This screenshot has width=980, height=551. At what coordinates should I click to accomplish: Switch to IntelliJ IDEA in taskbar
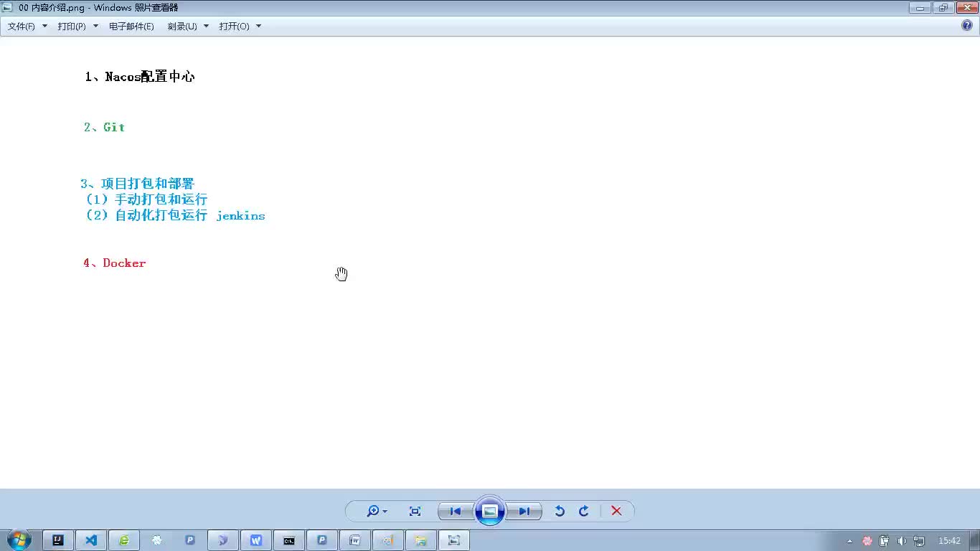pos(58,540)
